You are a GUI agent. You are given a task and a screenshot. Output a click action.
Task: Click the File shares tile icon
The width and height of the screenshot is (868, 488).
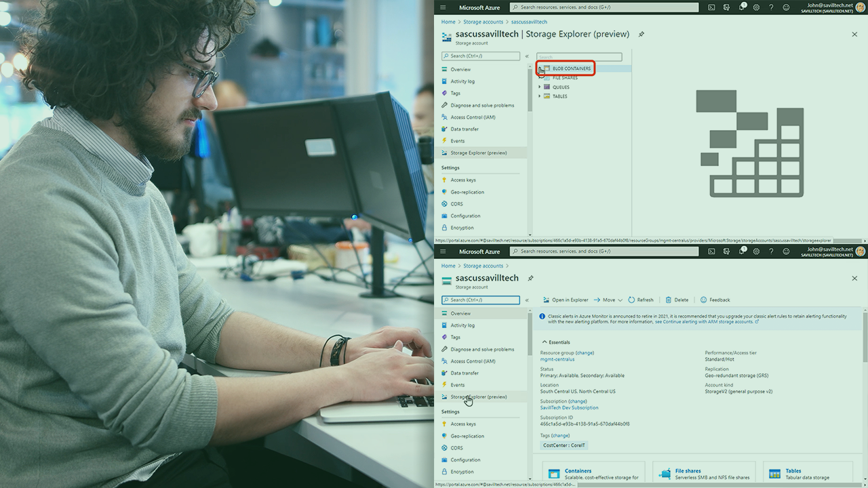click(664, 474)
